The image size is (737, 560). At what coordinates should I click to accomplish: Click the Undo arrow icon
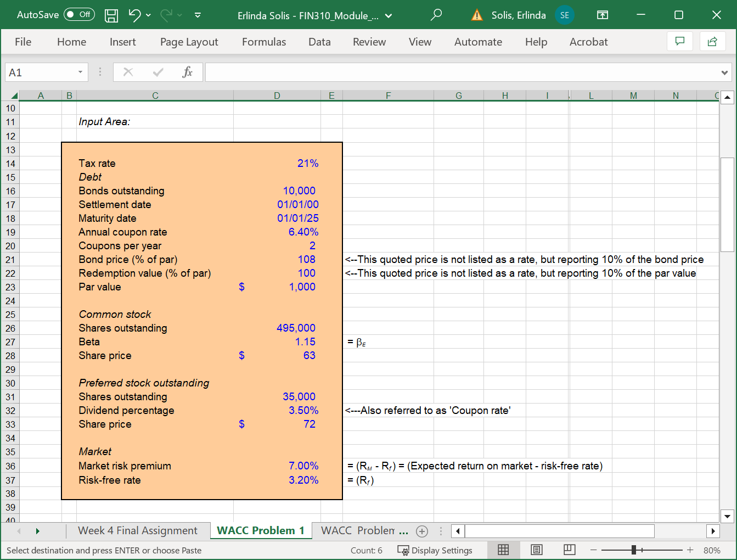[x=134, y=15]
